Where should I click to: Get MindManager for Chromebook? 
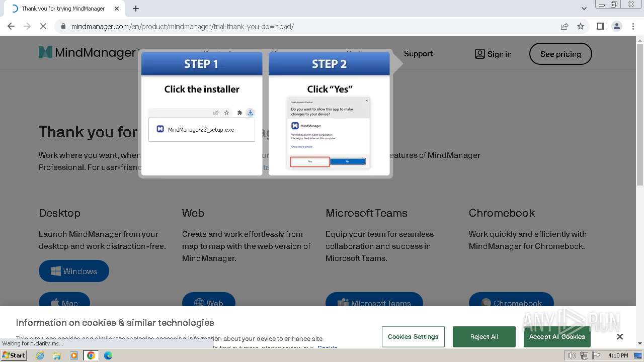(511, 300)
